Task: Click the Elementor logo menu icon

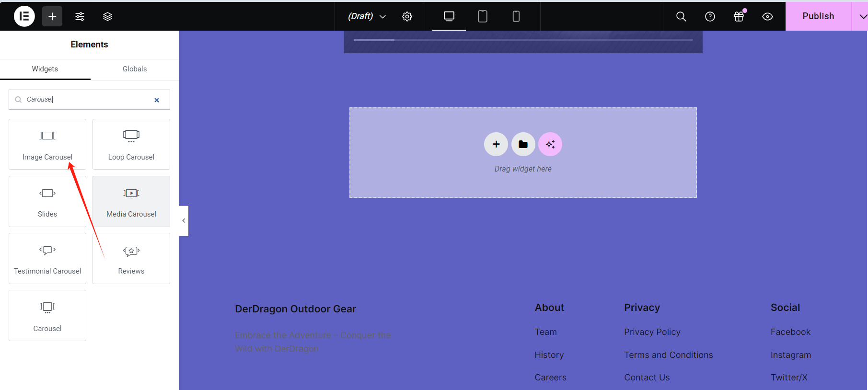Action: click(x=24, y=16)
